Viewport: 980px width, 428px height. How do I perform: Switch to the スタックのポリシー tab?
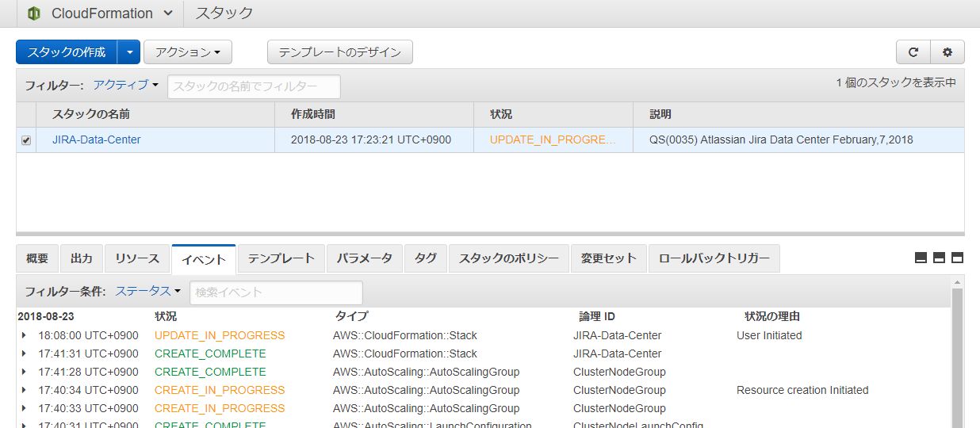click(509, 258)
